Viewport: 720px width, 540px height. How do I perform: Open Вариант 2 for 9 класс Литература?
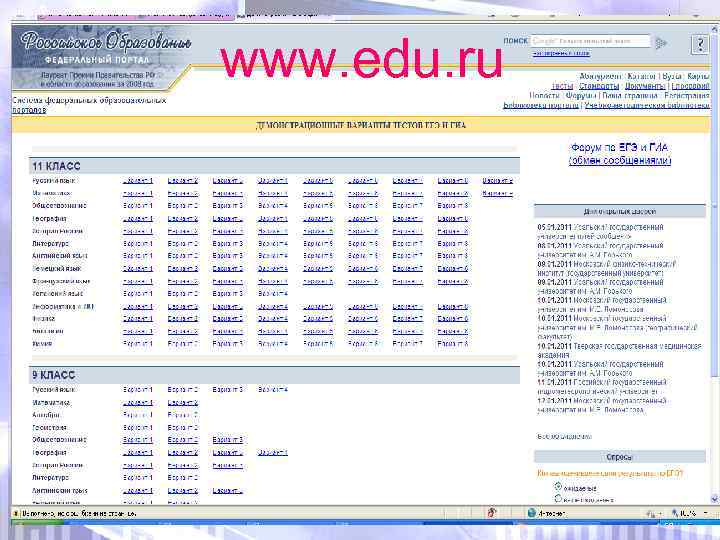[183, 478]
